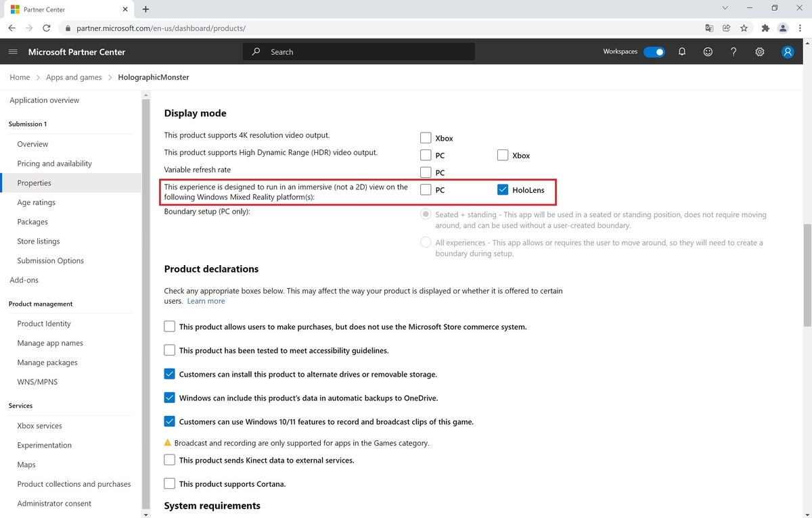
Task: Click the share page icon
Action: click(x=726, y=28)
